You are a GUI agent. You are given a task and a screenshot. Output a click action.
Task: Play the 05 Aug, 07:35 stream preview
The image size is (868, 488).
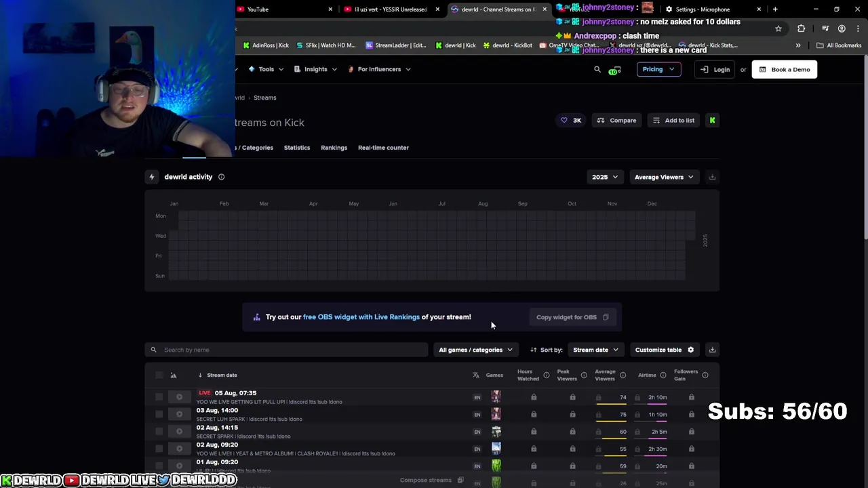click(179, 397)
